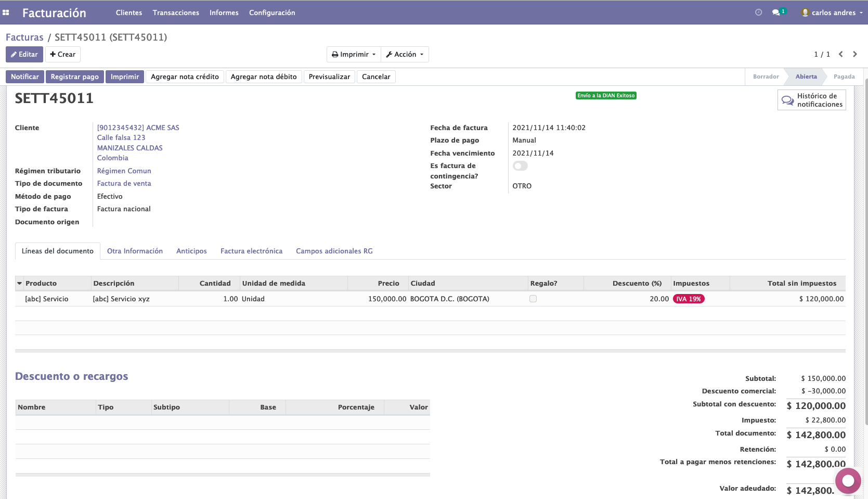
Task: Check the Regalo checkbox for Servicio line
Action: point(533,299)
